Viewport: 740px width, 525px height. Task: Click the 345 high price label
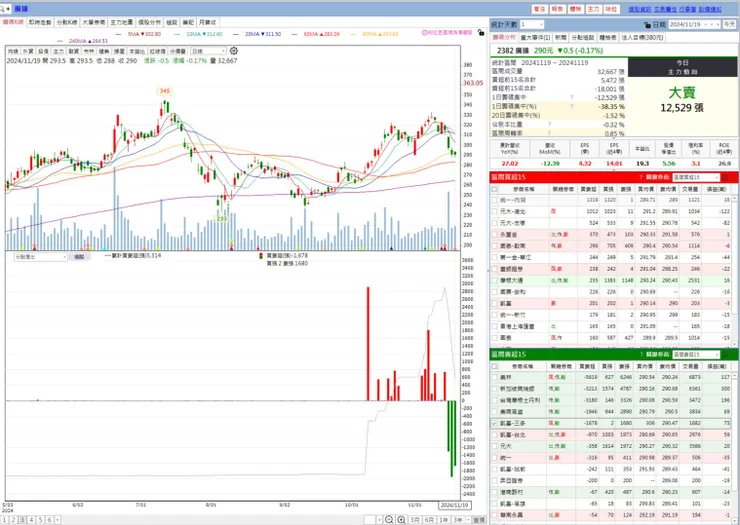(164, 91)
